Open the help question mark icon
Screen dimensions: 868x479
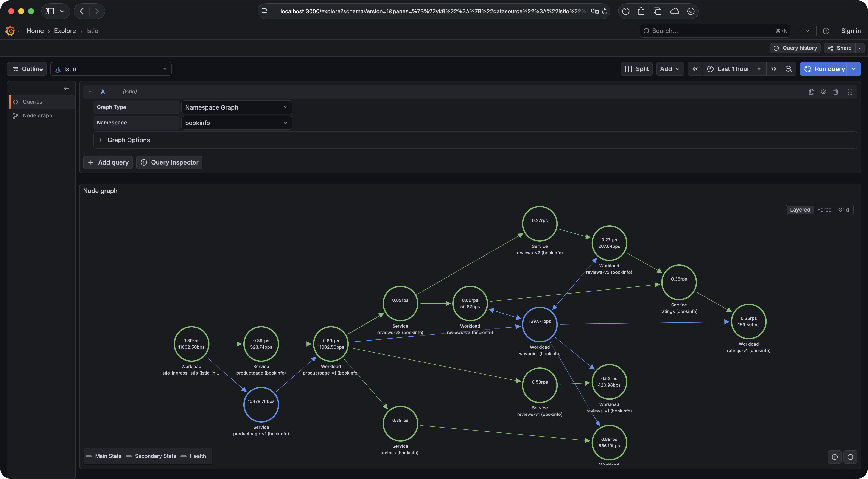826,31
